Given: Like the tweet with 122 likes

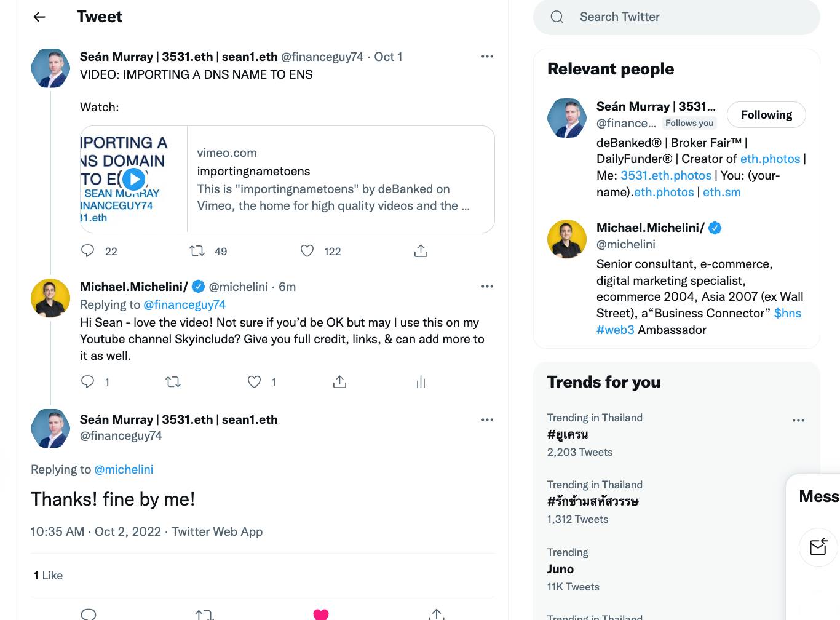Looking at the screenshot, I should click(x=307, y=251).
